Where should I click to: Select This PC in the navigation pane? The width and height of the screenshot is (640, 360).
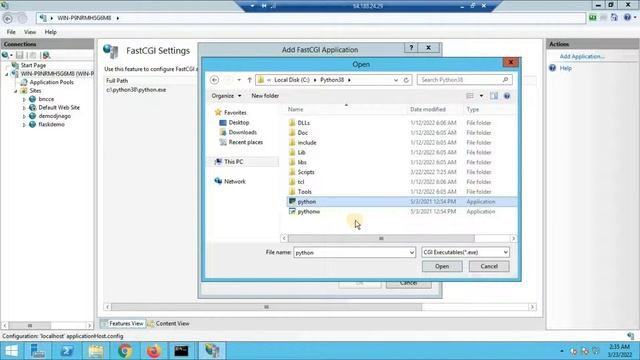[x=233, y=162]
